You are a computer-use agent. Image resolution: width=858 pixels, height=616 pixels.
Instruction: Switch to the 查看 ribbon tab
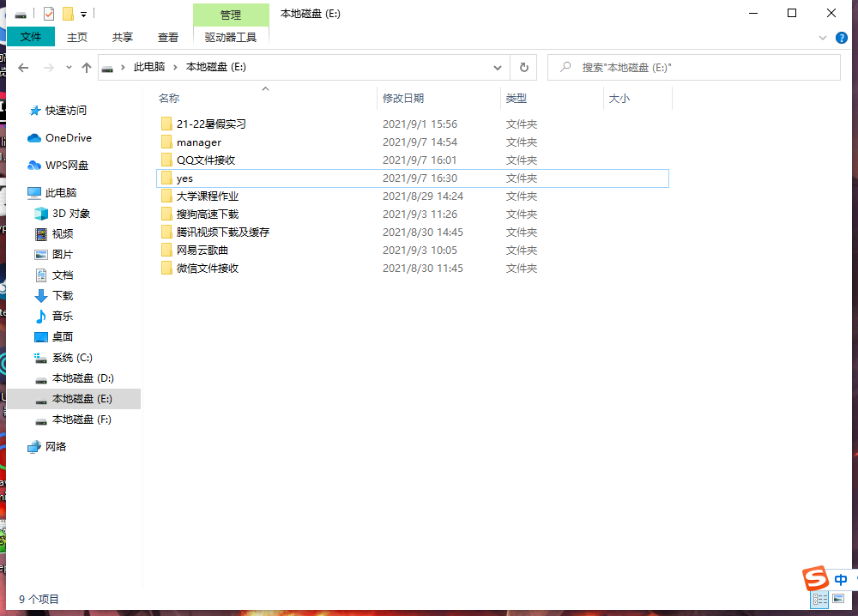[x=167, y=37]
